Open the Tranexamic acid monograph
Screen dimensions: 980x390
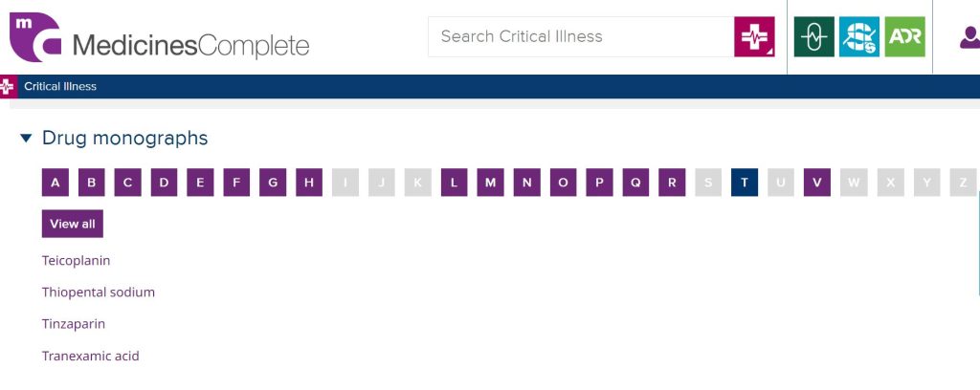click(x=90, y=357)
